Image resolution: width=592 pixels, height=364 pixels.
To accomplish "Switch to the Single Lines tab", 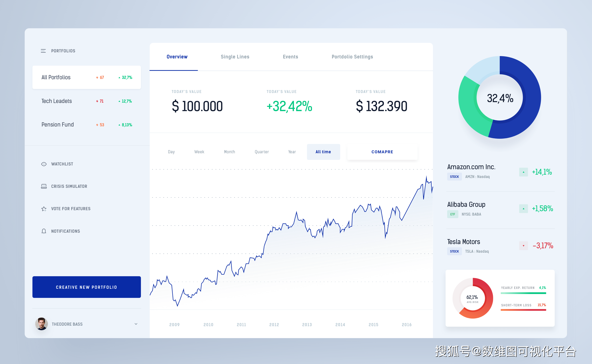I will coord(235,56).
